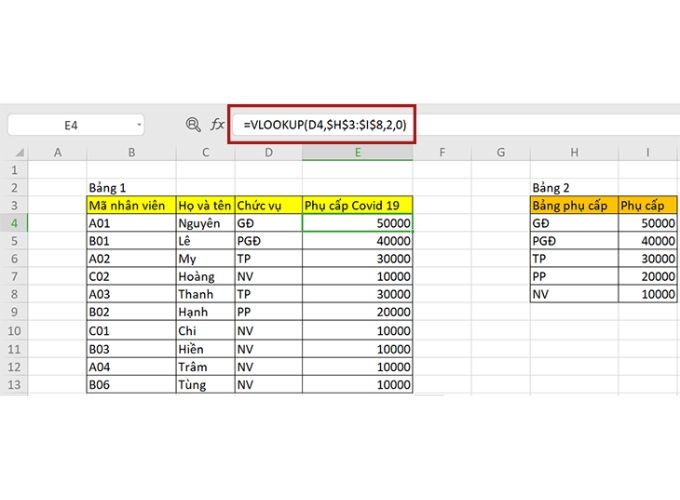Select column H header
This screenshot has height=500, width=680.
573,152
